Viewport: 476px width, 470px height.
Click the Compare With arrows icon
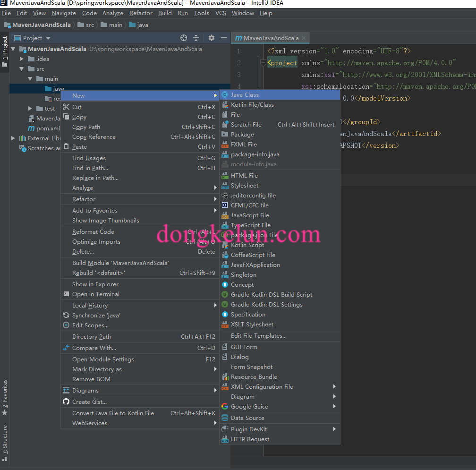[x=66, y=348]
